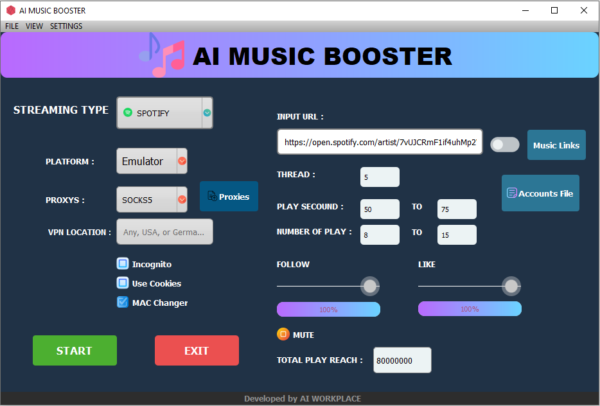This screenshot has height=406, width=600.
Task: Open the Emulator platform dropdown
Action: (152, 161)
